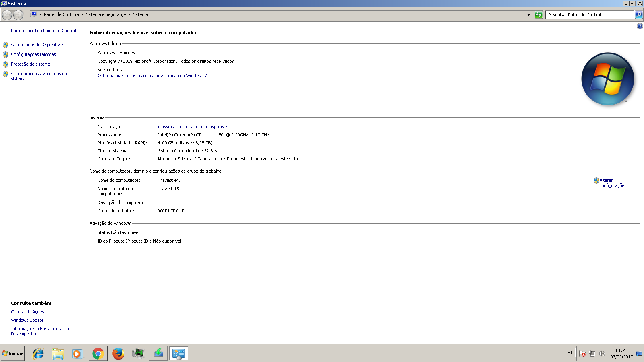Expand dropdown arrow after Painel de Controle

(x=83, y=15)
